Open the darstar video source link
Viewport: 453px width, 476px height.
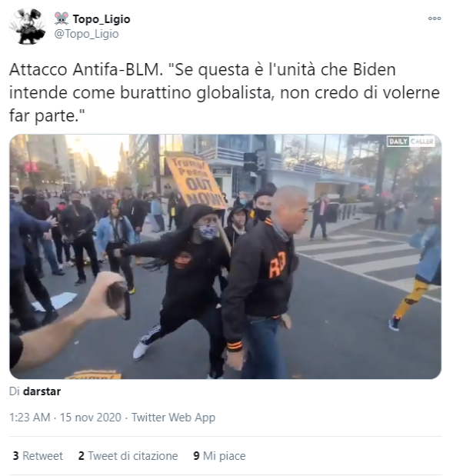coord(42,391)
